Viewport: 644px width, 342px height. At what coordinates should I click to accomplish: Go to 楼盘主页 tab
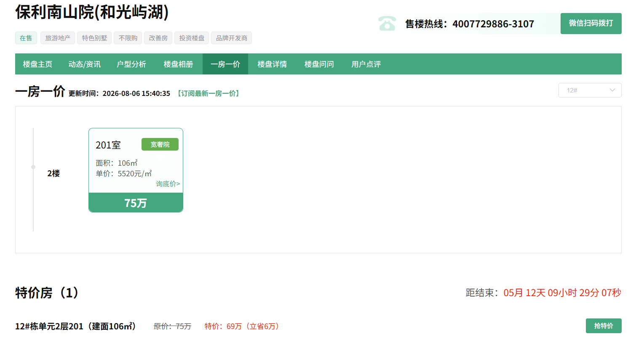(37, 64)
